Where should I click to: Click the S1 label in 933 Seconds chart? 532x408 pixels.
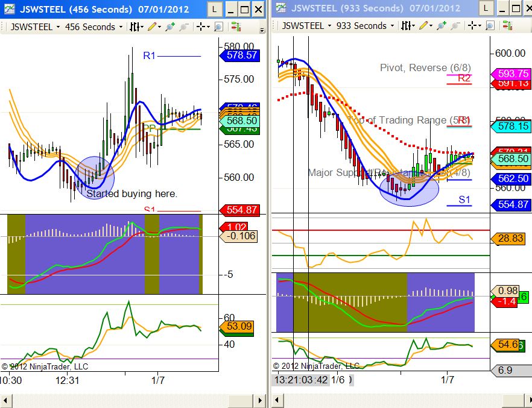(x=464, y=199)
